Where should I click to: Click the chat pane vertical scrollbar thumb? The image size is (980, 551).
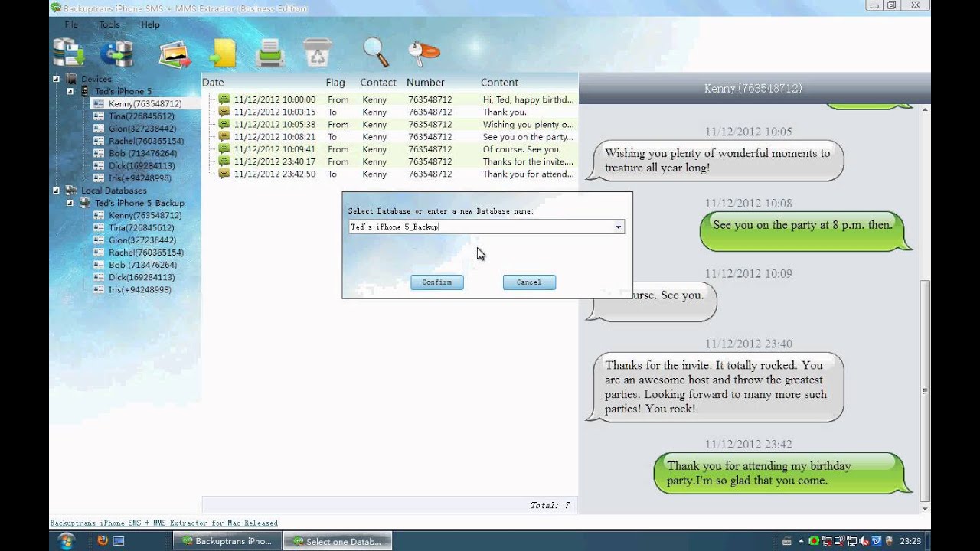[925, 390]
